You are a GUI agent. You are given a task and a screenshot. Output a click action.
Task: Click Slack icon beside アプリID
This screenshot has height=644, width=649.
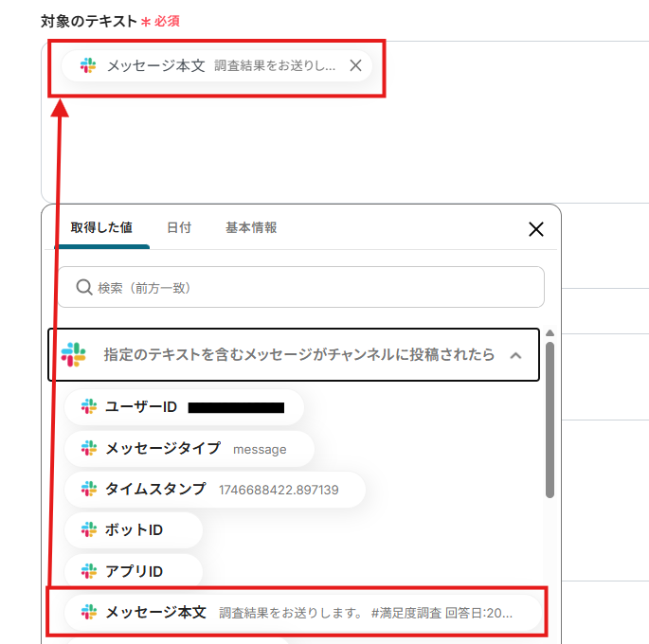(89, 571)
